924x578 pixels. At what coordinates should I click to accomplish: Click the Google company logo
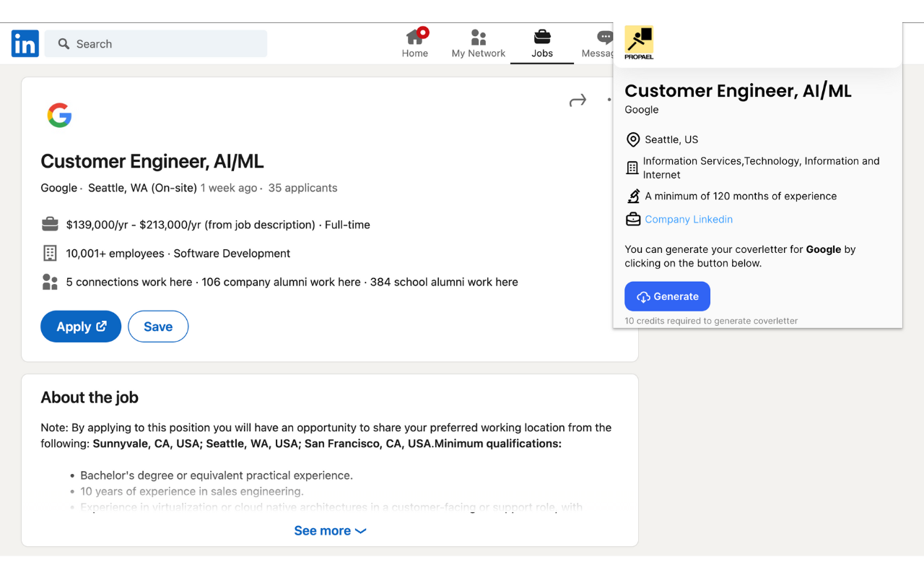tap(59, 115)
